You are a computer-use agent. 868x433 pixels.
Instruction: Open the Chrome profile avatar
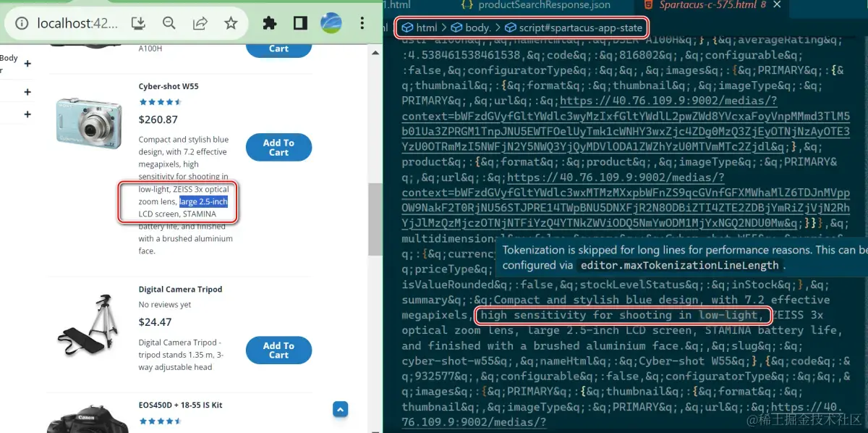pos(331,23)
